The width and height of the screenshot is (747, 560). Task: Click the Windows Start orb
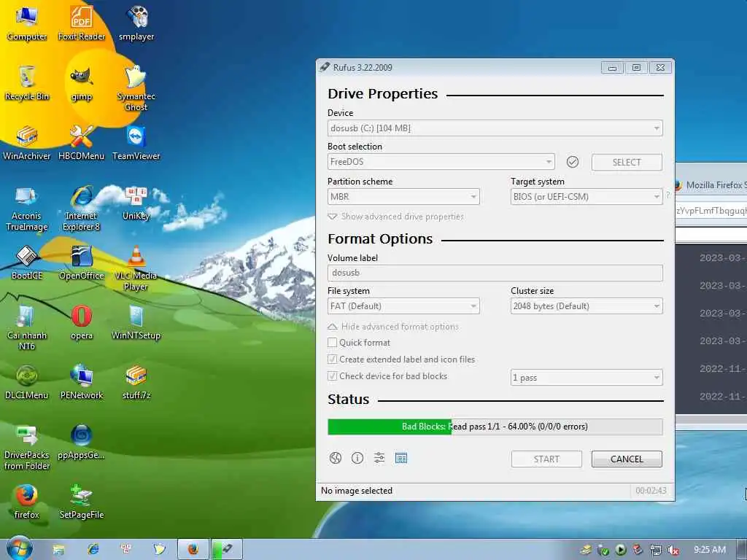coord(20,548)
